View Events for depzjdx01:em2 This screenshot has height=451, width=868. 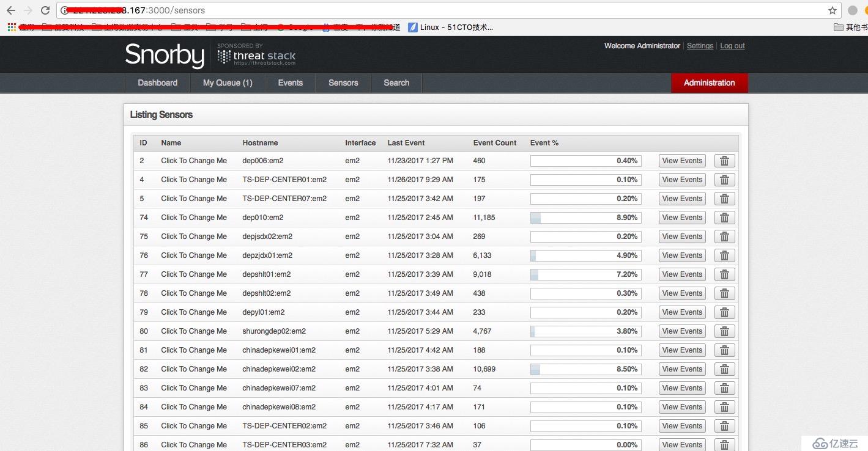pos(682,255)
